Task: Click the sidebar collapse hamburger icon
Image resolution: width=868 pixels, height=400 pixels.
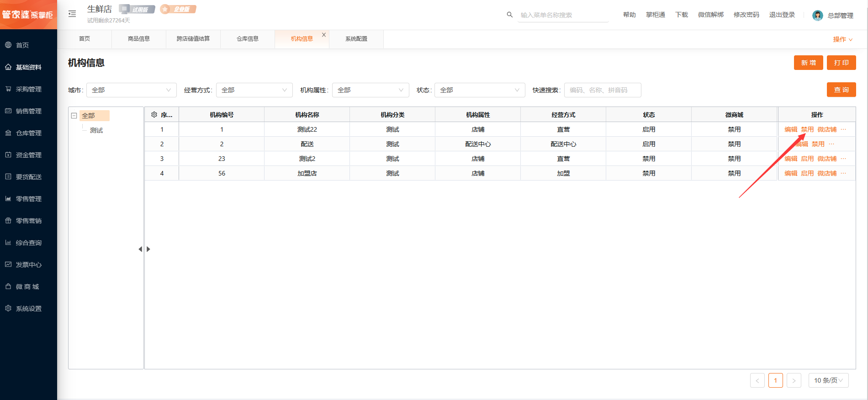Action: click(72, 14)
